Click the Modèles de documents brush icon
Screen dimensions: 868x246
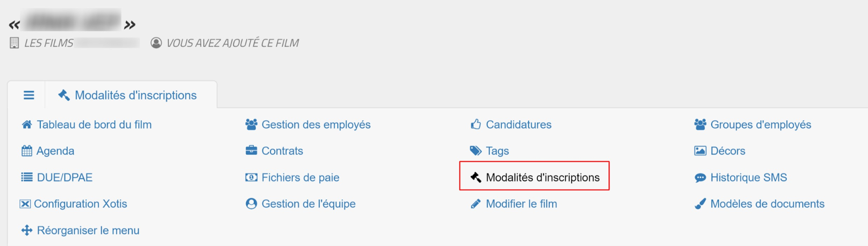[x=700, y=204]
